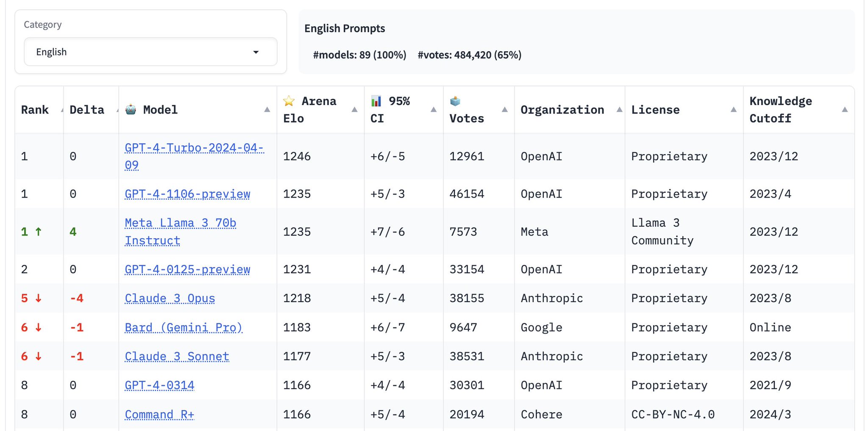Click the green up arrow for Llama 3

click(39, 232)
